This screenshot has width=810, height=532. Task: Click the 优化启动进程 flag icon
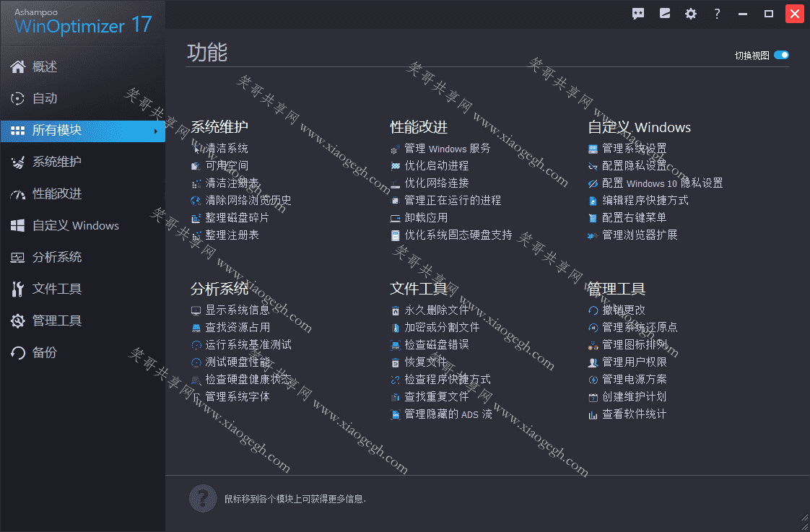pyautogui.click(x=395, y=166)
